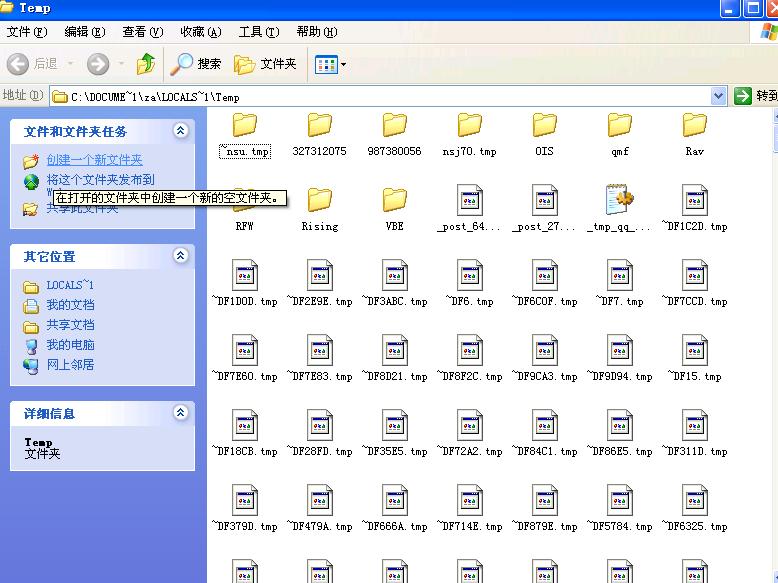The image size is (778, 583).
Task: Select the ~DF7.tmp file
Action: (620, 284)
